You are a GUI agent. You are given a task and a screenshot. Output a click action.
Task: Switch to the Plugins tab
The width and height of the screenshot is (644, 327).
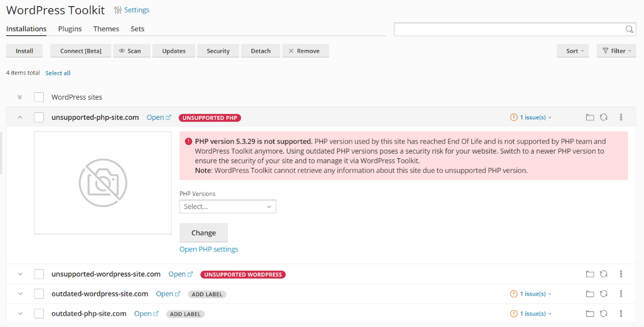click(70, 29)
